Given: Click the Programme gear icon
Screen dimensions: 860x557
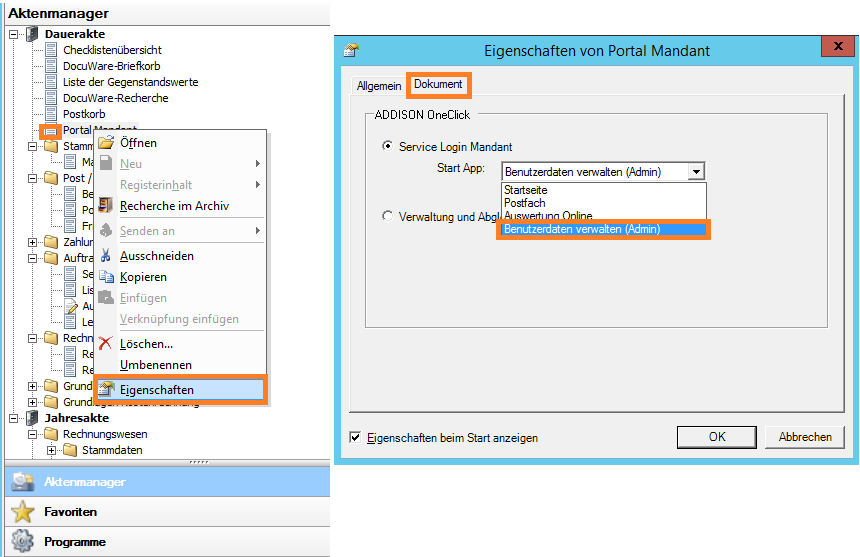Looking at the screenshot, I should pyautogui.click(x=22, y=541).
